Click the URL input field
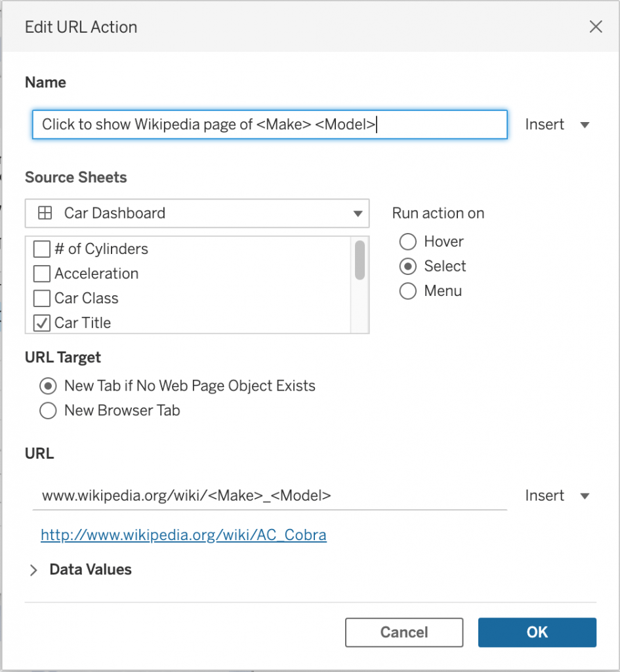 [269, 495]
